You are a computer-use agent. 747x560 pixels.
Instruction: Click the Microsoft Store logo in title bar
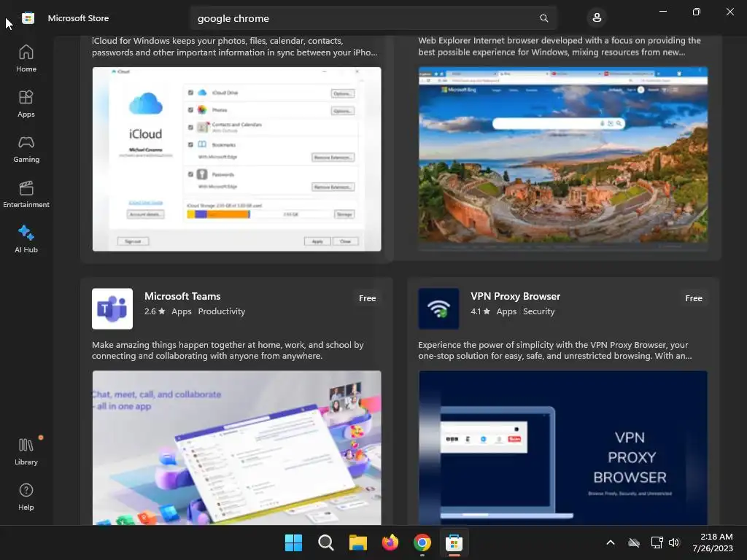click(28, 18)
